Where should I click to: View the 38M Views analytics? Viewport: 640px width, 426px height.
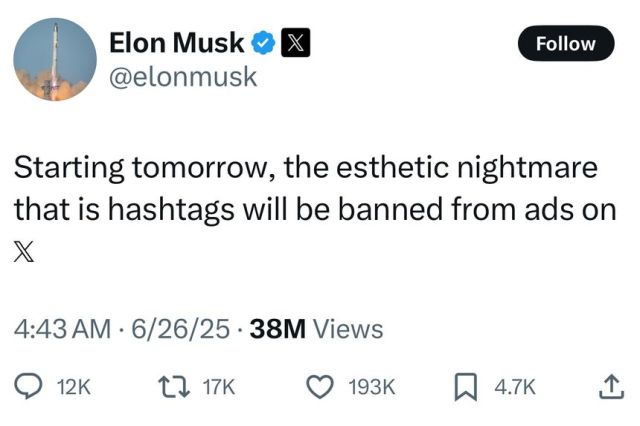(x=316, y=329)
